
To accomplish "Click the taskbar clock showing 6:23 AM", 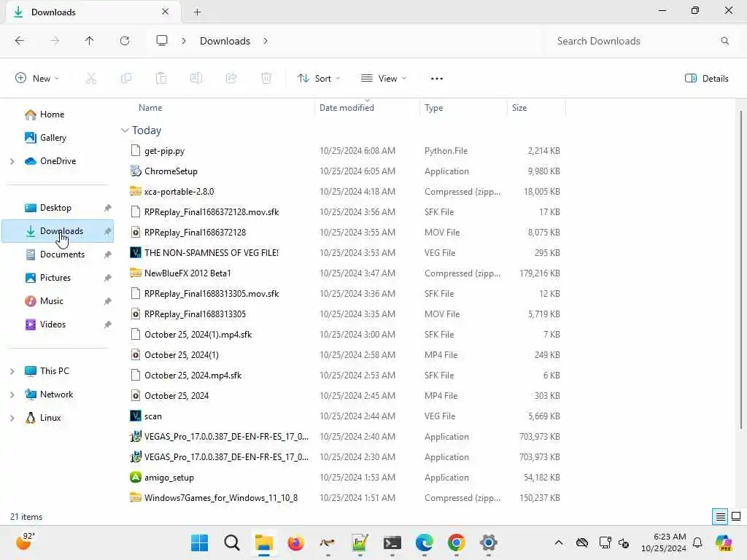I will pyautogui.click(x=664, y=542).
